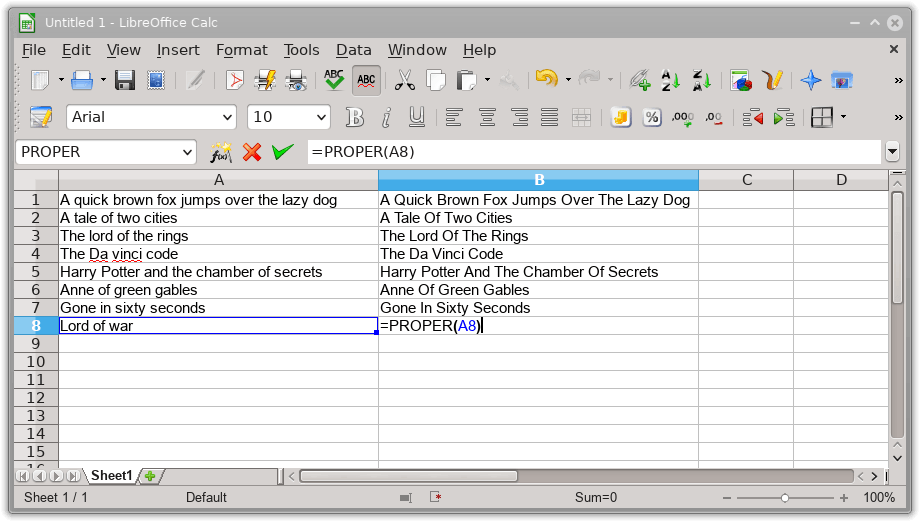
Task: Open the Gallery icon
Action: 842,80
